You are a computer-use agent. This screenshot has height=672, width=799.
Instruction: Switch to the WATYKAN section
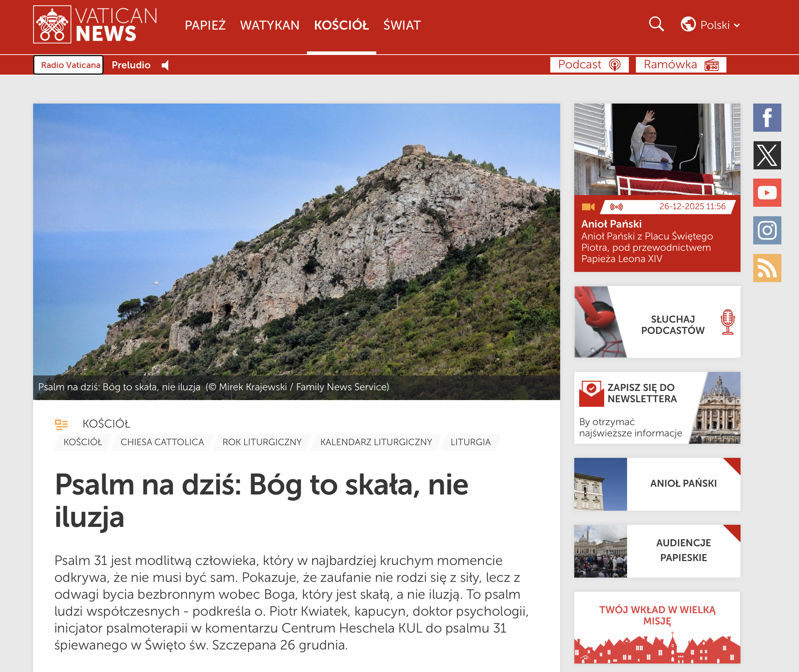(270, 25)
